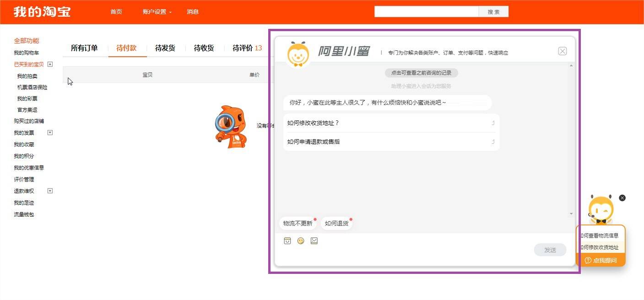Click the order/shopping bag icon in chat toolbar
This screenshot has width=644, height=300.
287,241
